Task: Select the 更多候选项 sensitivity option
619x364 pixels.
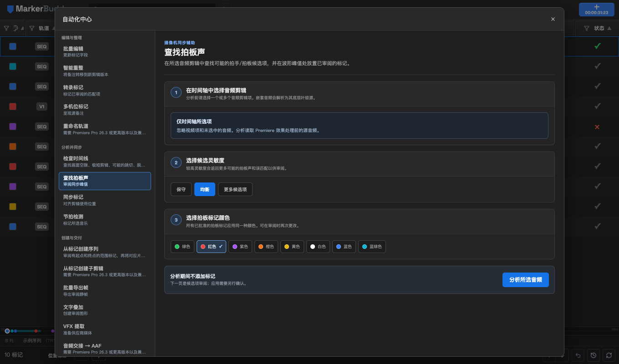Action: [235, 189]
